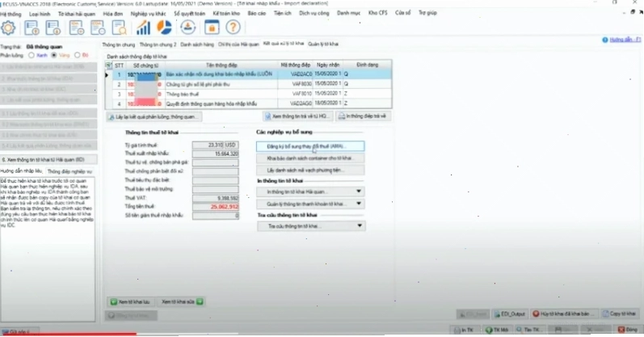The image size is (644, 337).
Task: Click Copy tờ khai button
Action: click(x=620, y=314)
